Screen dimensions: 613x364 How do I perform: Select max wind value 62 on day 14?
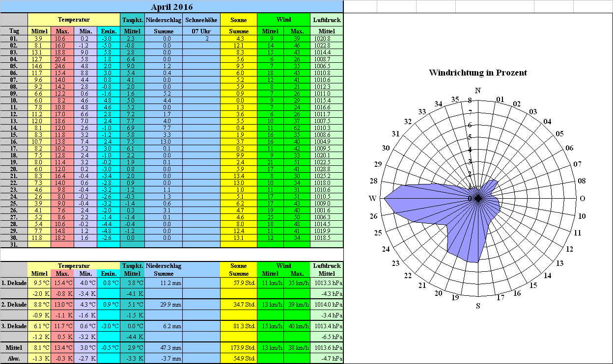click(x=297, y=128)
